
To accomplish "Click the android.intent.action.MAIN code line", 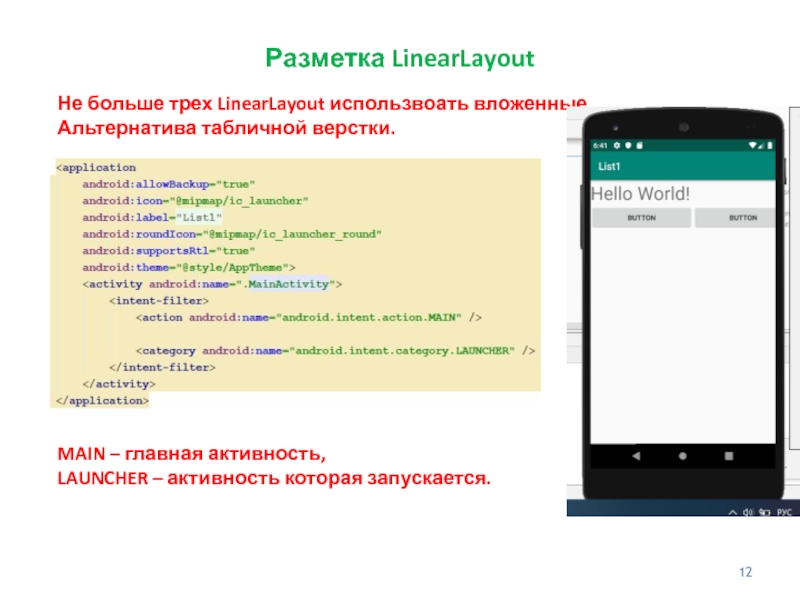I will point(309,317).
